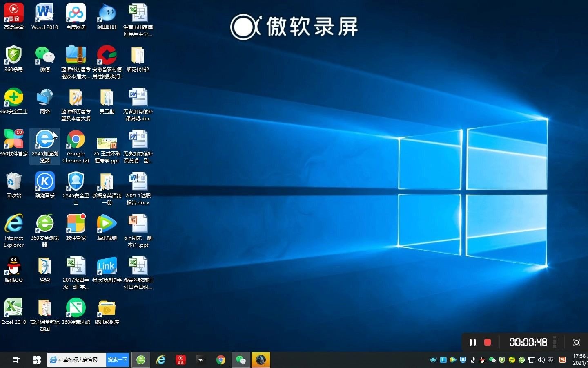Select the 360安全卫士 desktop icon
The width and height of the screenshot is (588, 368).
tap(14, 101)
